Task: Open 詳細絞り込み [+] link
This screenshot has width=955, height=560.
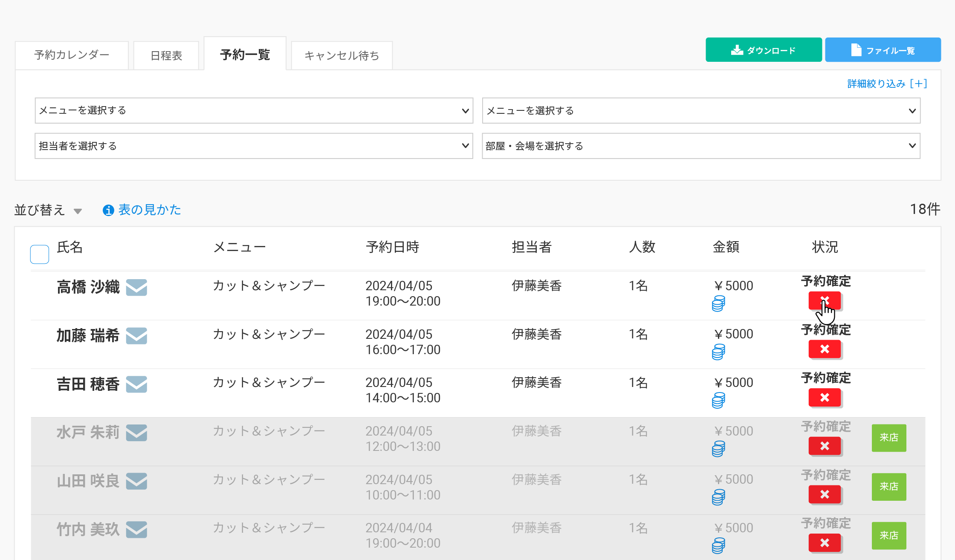Action: click(887, 84)
